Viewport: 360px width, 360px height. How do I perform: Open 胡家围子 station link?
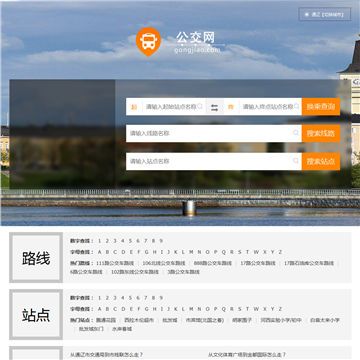[242, 320]
